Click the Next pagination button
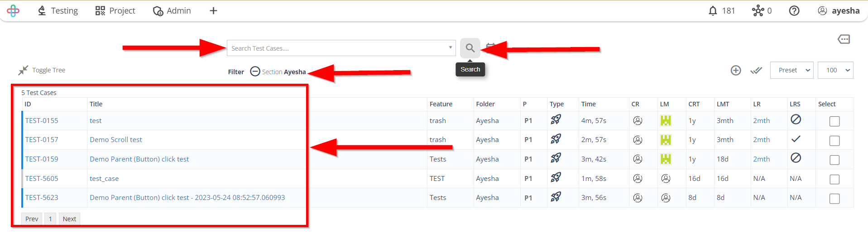The width and height of the screenshot is (868, 233). (x=69, y=219)
